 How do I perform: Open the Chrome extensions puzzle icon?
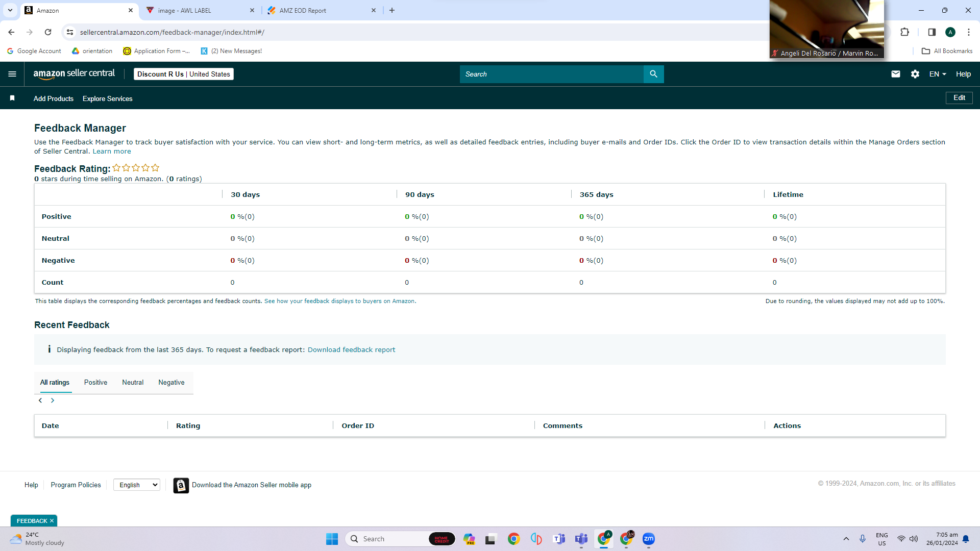coord(905,32)
